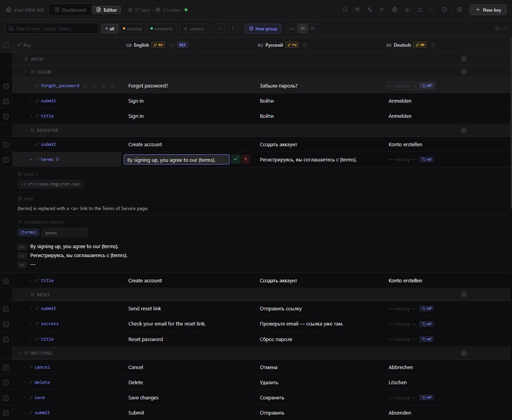Collapse the REGISTER group

[26, 130]
